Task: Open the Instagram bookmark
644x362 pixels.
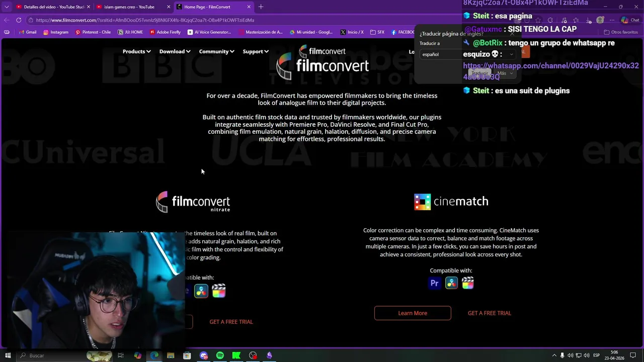Action: pyautogui.click(x=56, y=32)
